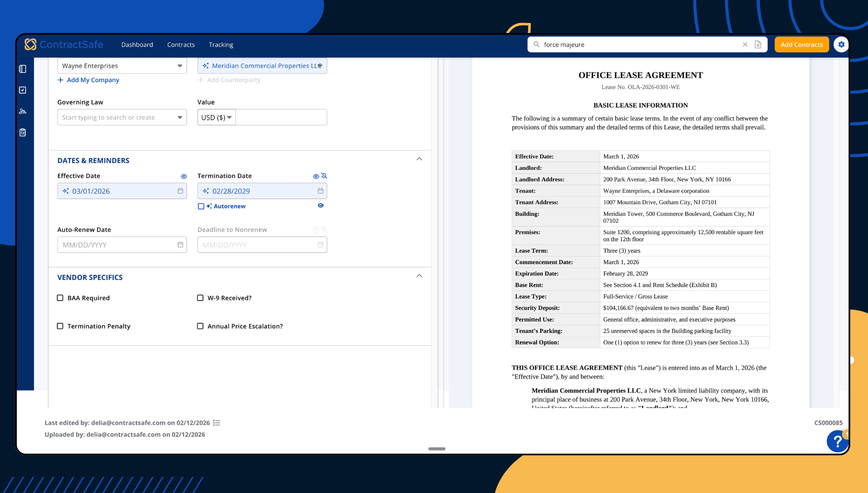Open the USD currency dropdown

(x=216, y=118)
